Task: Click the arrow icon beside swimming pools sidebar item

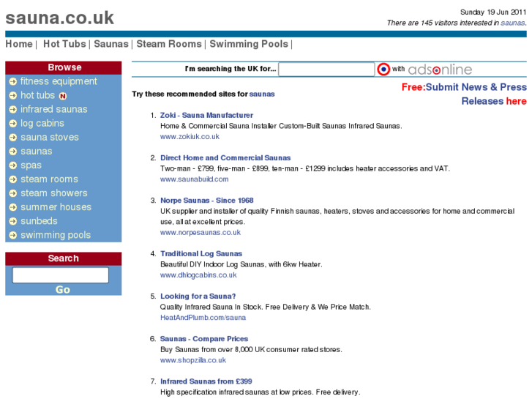Action: [x=13, y=235]
